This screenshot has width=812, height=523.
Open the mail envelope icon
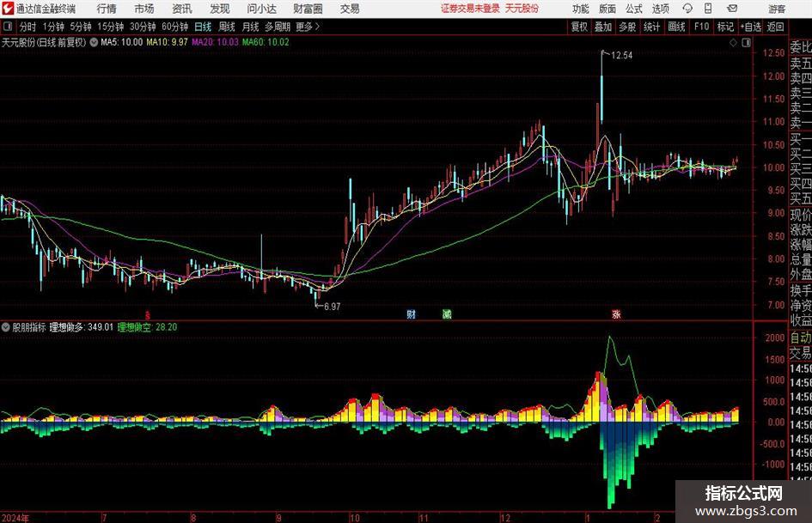[732, 9]
